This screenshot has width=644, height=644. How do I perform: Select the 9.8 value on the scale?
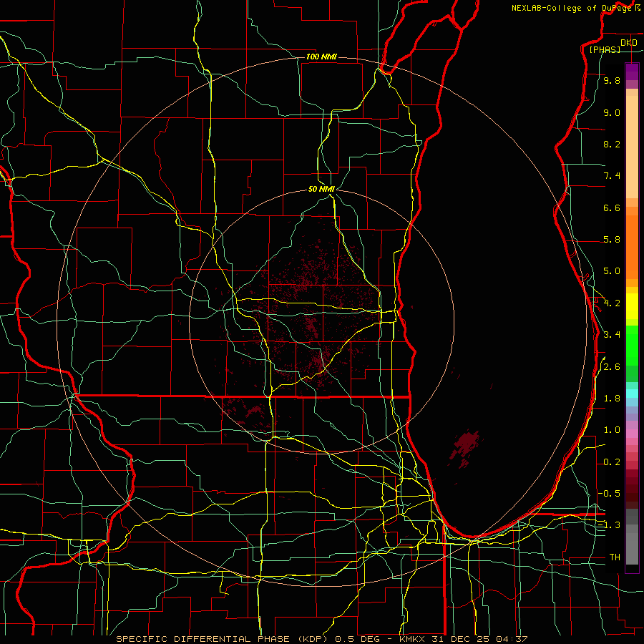point(612,81)
